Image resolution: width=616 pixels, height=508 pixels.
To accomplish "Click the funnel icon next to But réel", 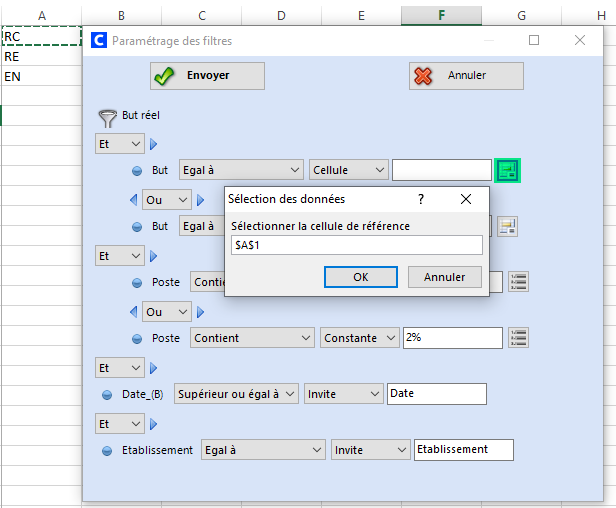I will [107, 117].
